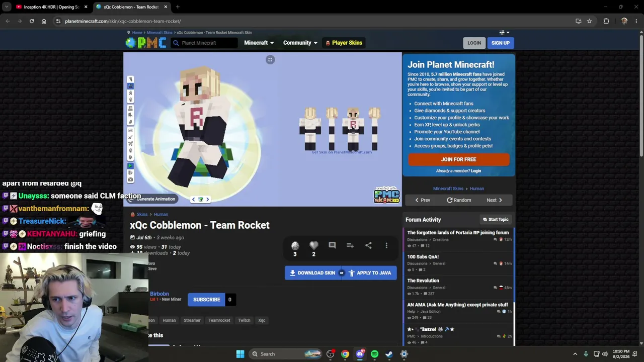Click the LOGIN button

pyautogui.click(x=474, y=43)
